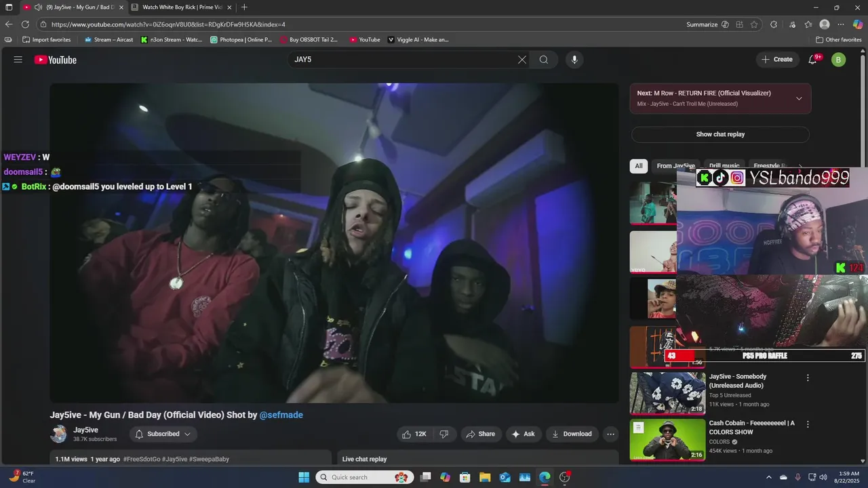The height and width of the screenshot is (488, 868).
Task: Open Windows Start menu
Action: coord(304,477)
